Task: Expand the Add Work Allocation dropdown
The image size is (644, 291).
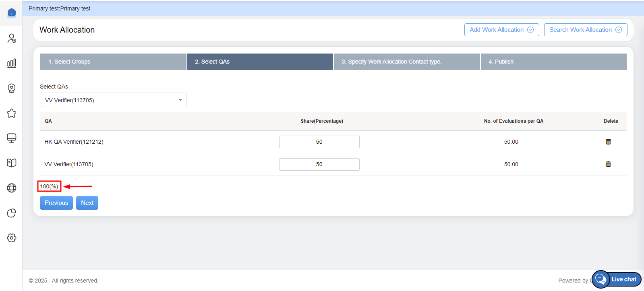Action: click(x=501, y=30)
